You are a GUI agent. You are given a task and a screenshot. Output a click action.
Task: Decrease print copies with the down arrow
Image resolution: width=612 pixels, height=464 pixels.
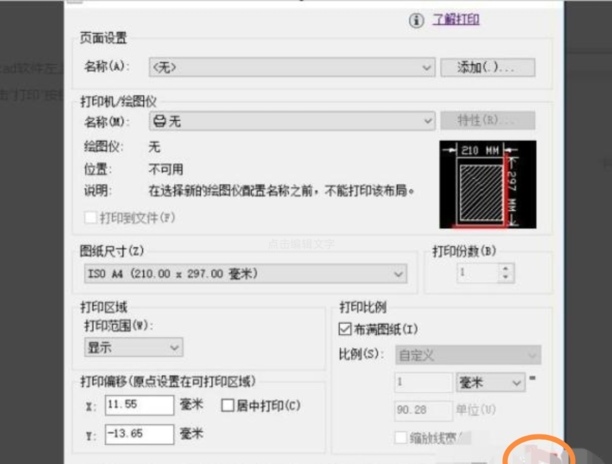pyautogui.click(x=505, y=277)
